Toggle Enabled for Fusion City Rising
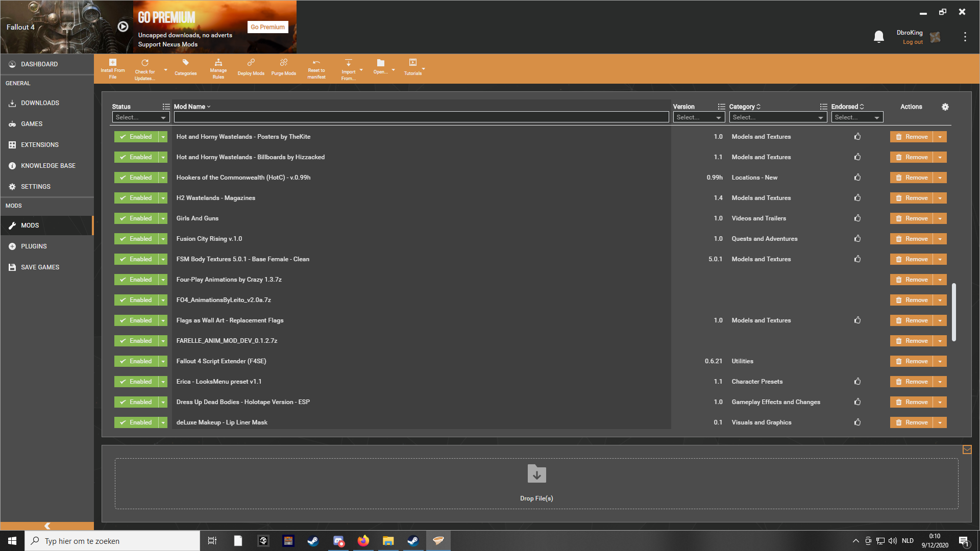This screenshot has height=551, width=980. (x=136, y=239)
